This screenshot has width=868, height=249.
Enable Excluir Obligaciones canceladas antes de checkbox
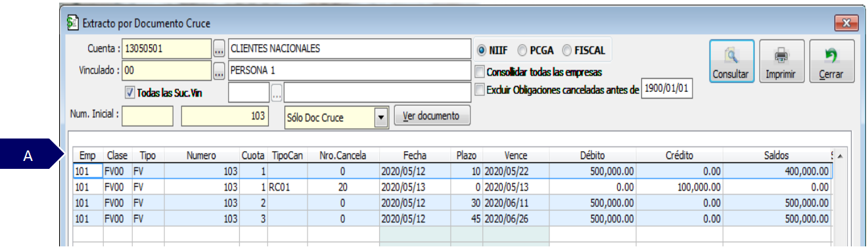(x=480, y=89)
